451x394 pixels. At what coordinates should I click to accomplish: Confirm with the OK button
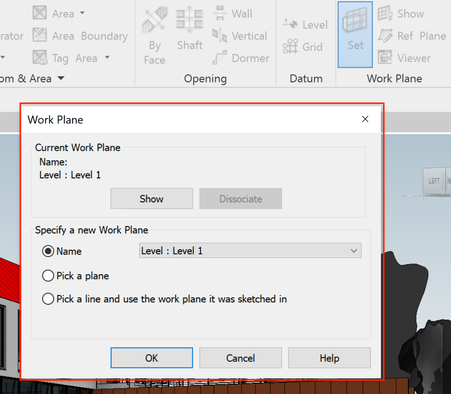point(152,358)
